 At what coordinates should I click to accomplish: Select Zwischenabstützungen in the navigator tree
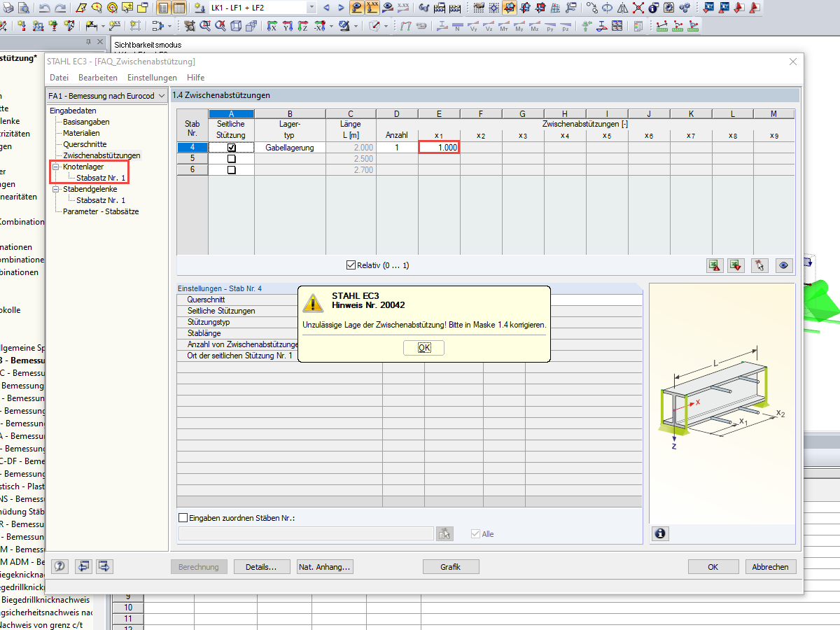[x=101, y=155]
